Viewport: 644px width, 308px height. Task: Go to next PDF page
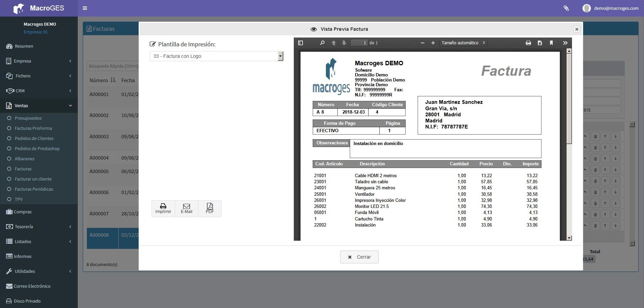[x=344, y=43]
